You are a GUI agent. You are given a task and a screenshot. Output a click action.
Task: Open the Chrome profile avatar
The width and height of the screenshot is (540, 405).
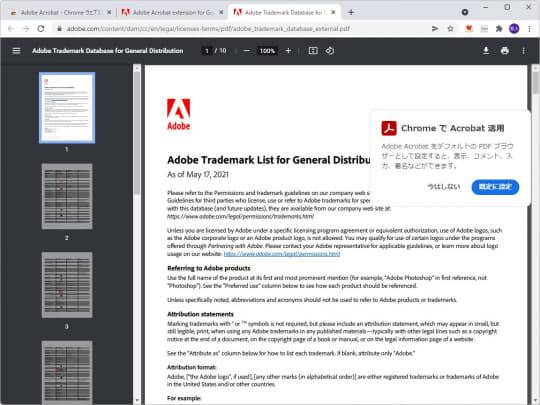click(x=514, y=29)
